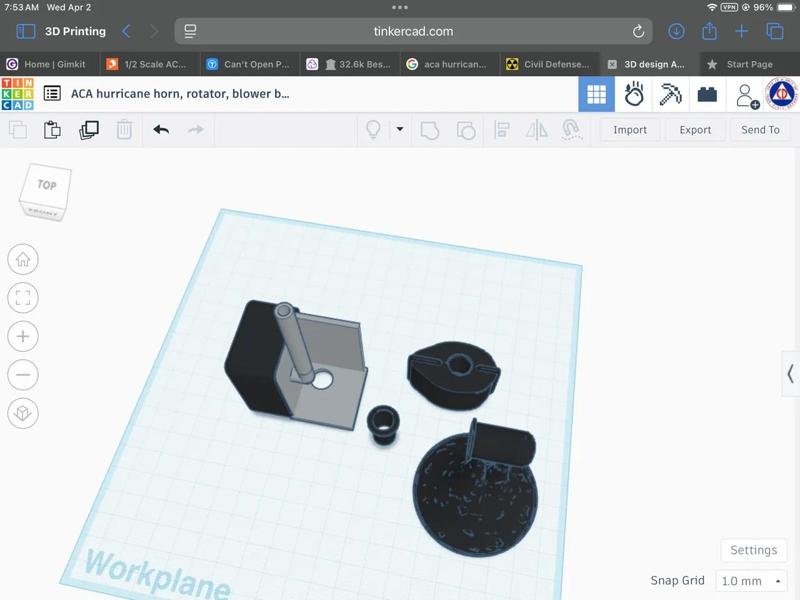800x600 pixels.
Task: Select the small black ring shape
Action: [x=383, y=424]
